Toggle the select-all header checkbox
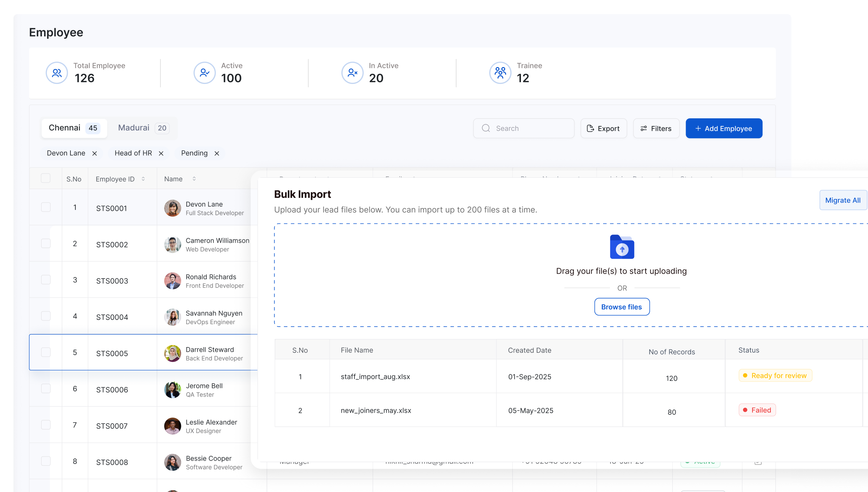This screenshot has height=492, width=868. pyautogui.click(x=45, y=178)
